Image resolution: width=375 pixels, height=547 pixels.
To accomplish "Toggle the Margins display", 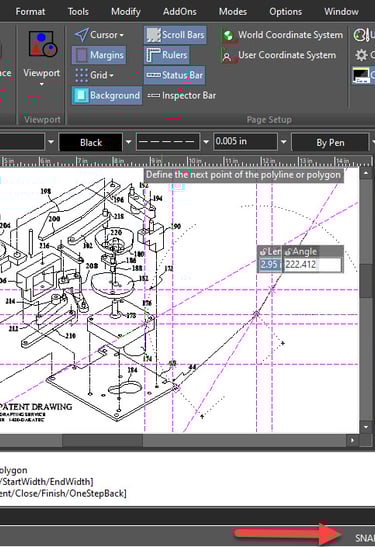I will click(x=99, y=55).
